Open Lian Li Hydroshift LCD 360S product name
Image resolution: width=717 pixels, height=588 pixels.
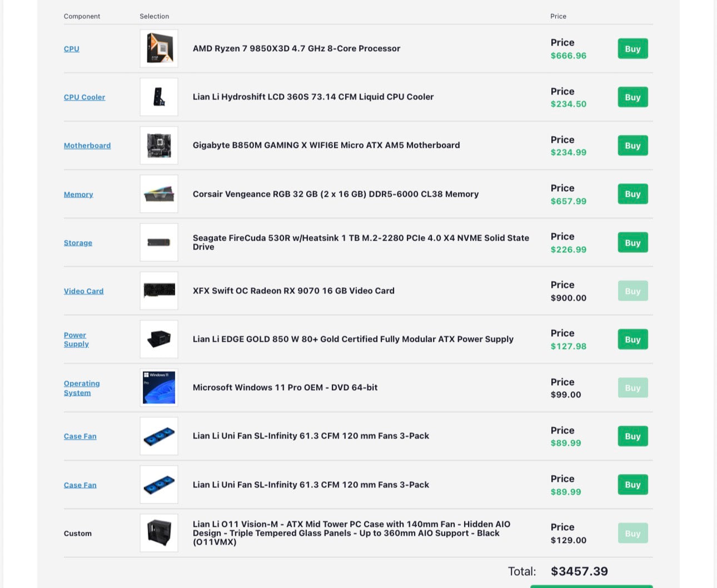coord(313,97)
